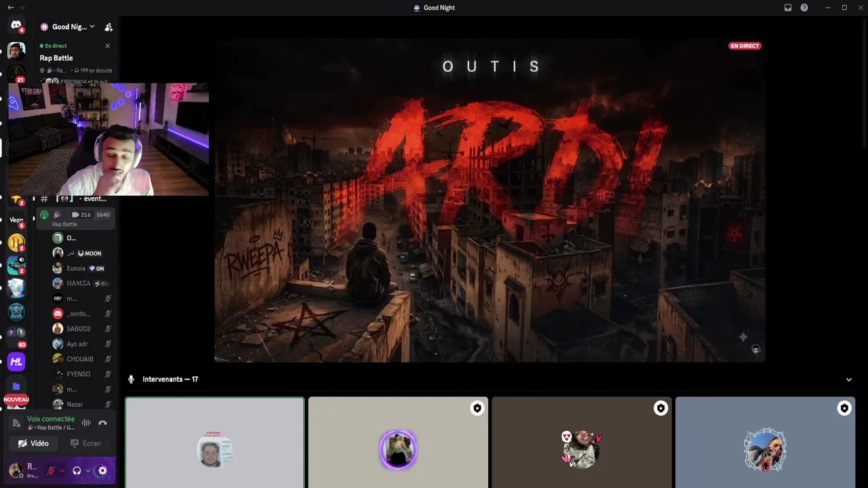Open the Vega server with 5 badge
868x488 pixels.
(x=16, y=220)
